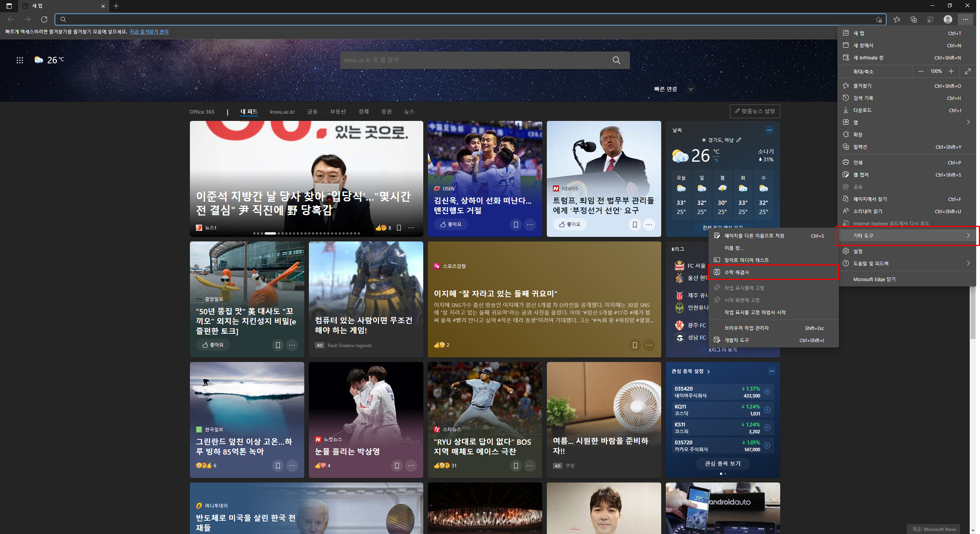Screen dimensions: 980x534
Task: Expand the quick links chevron
Action: point(691,89)
